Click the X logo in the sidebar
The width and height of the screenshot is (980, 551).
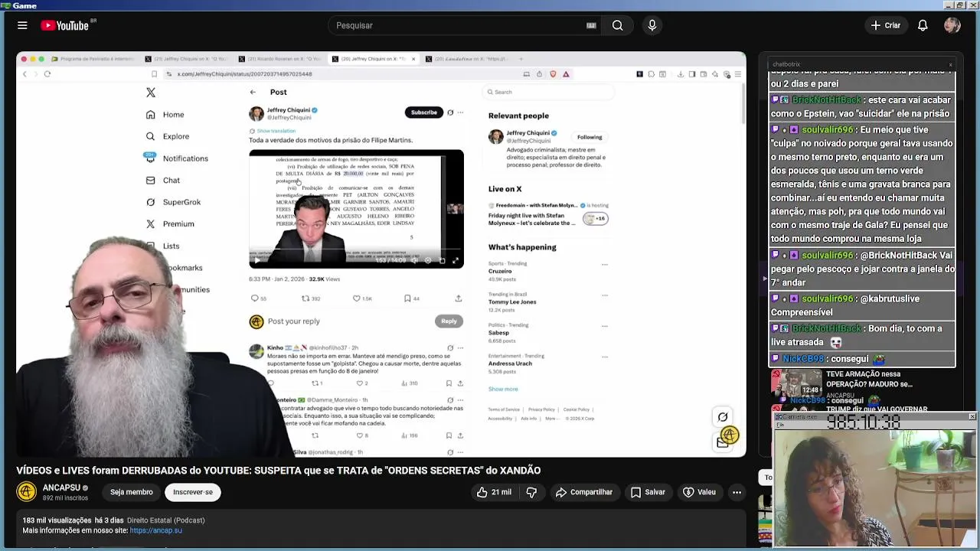(151, 93)
